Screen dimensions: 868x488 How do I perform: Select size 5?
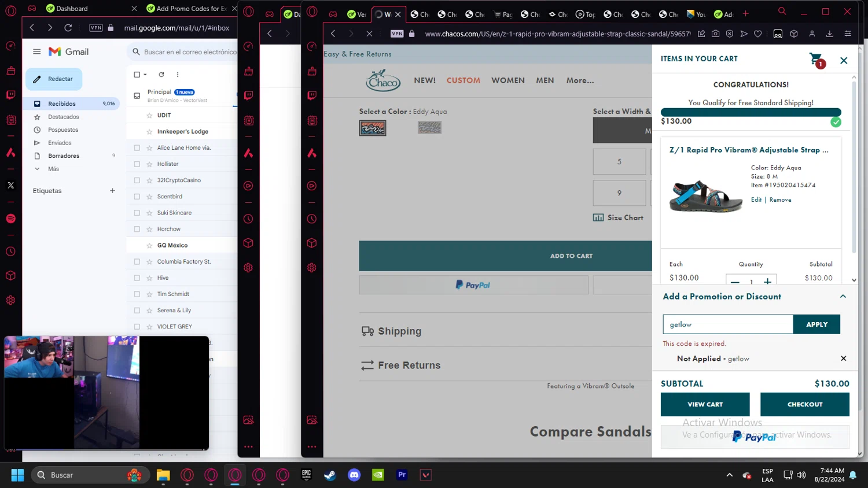pyautogui.click(x=619, y=162)
